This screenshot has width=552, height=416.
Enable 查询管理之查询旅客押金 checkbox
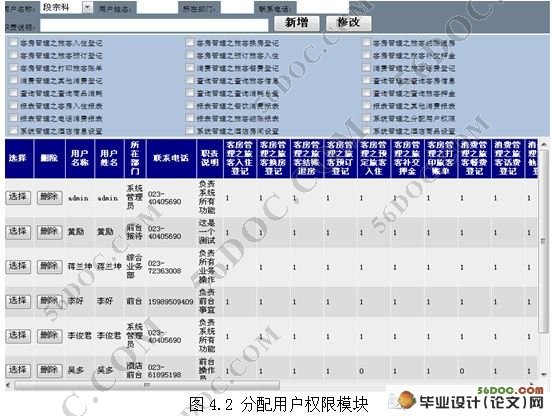366,93
